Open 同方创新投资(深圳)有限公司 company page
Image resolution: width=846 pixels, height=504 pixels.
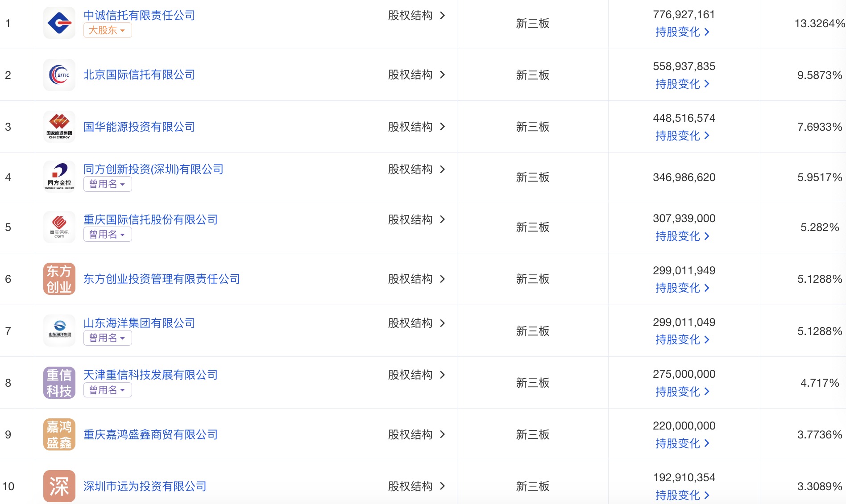click(153, 169)
